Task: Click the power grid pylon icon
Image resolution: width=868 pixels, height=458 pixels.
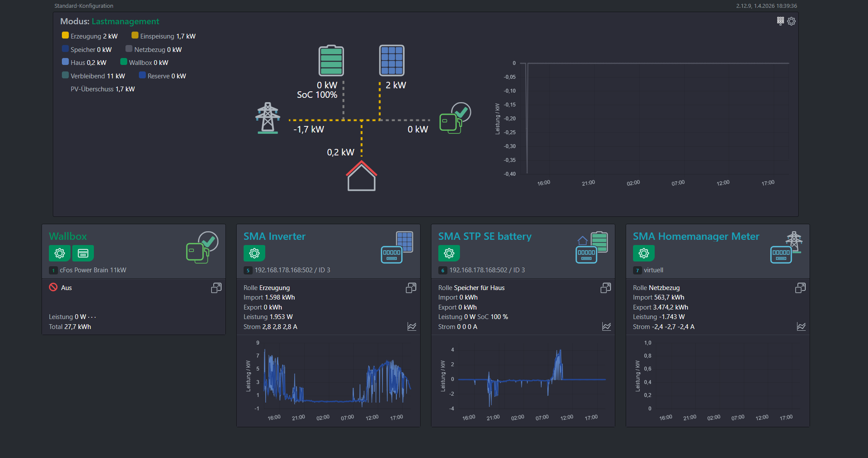Action: [x=267, y=118]
